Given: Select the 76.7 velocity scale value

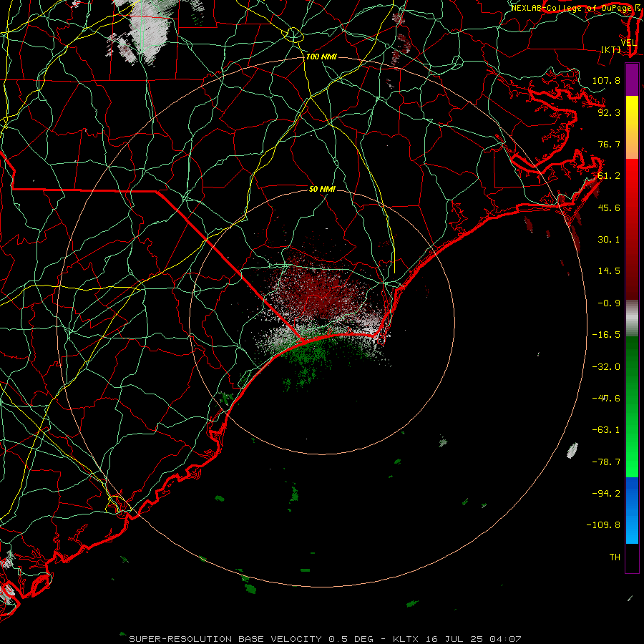Looking at the screenshot, I should [609, 144].
